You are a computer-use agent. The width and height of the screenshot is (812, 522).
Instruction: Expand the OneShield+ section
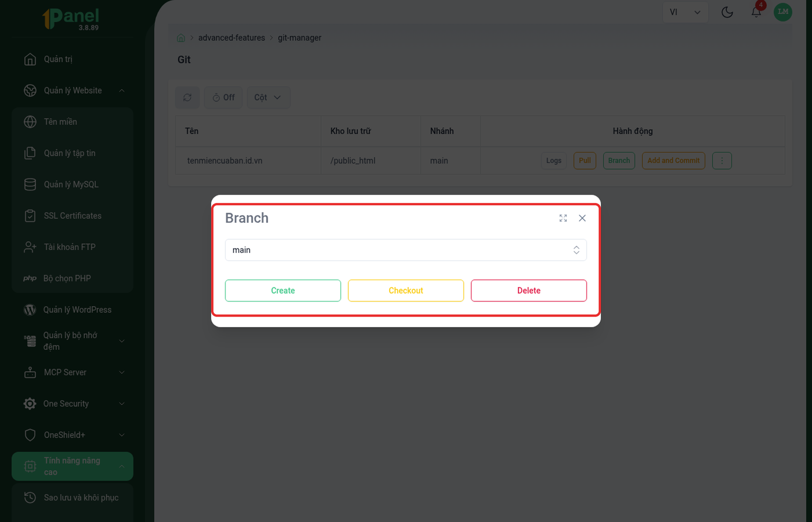72,435
